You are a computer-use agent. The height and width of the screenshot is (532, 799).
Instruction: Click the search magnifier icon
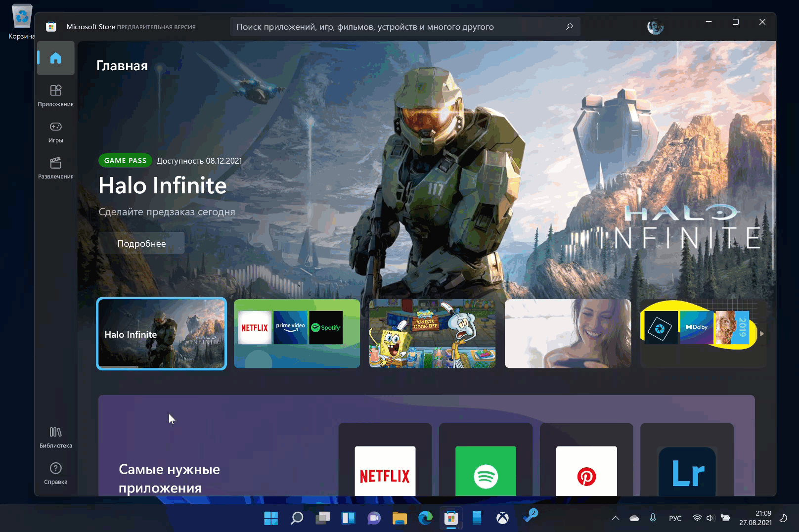click(570, 27)
